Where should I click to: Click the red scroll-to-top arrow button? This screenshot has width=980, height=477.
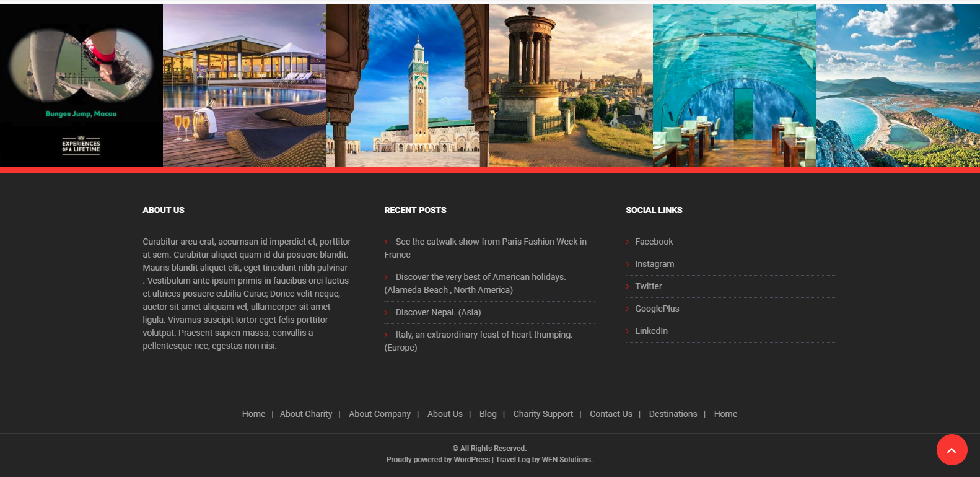point(952,450)
